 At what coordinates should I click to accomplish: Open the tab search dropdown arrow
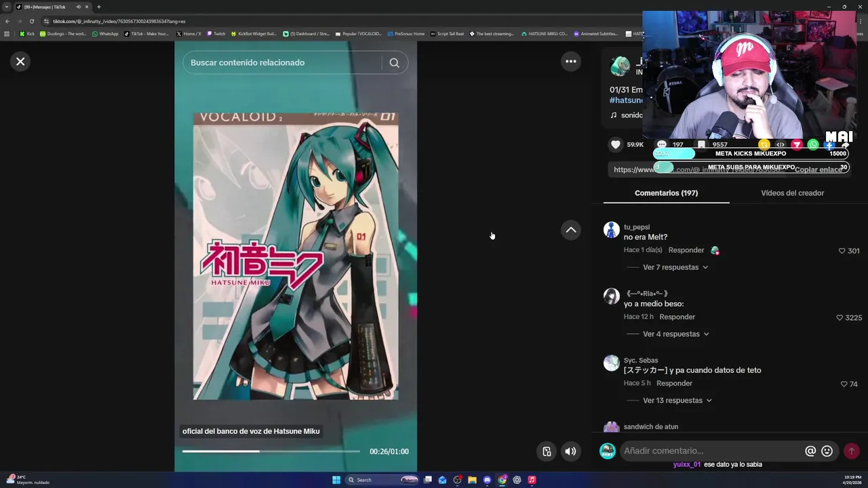(x=7, y=7)
